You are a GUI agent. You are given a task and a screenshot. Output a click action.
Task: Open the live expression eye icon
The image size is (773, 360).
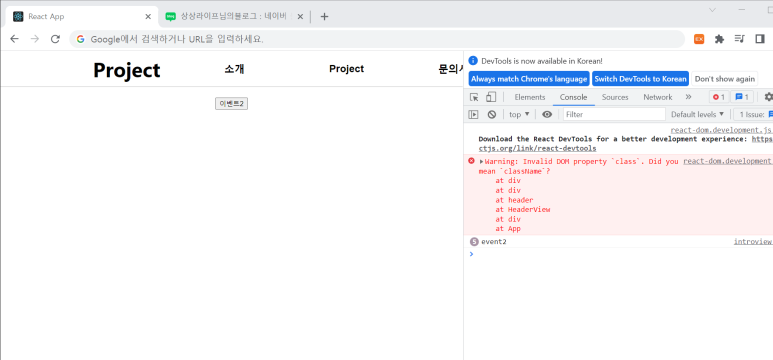(547, 114)
